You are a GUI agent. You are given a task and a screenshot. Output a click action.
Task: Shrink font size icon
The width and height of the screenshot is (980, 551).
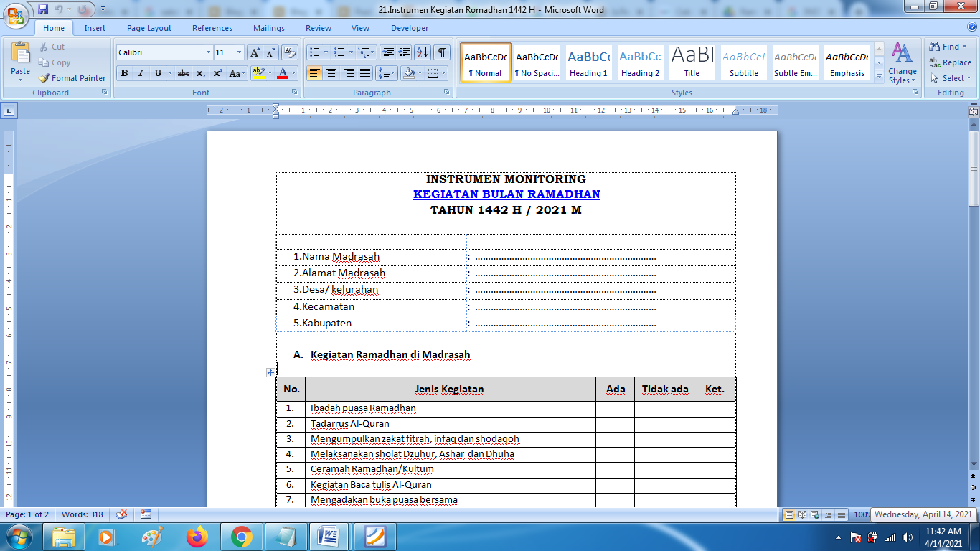coord(270,52)
